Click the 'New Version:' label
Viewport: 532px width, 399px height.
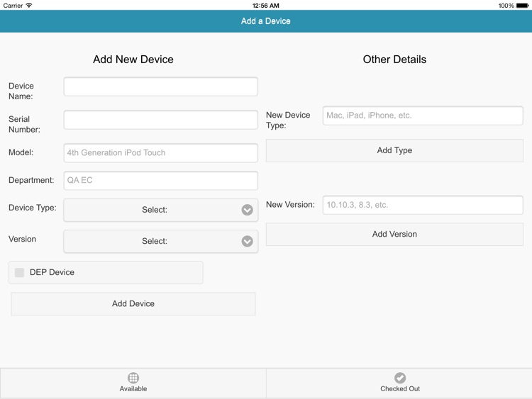(x=290, y=205)
